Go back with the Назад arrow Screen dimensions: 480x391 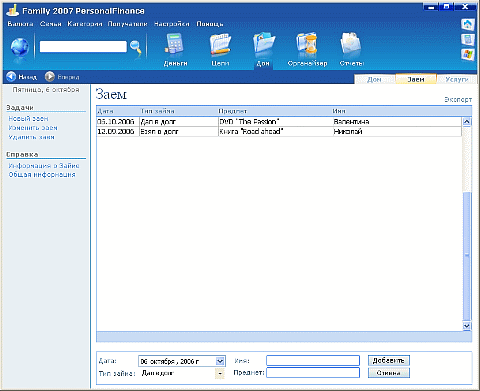click(11, 77)
